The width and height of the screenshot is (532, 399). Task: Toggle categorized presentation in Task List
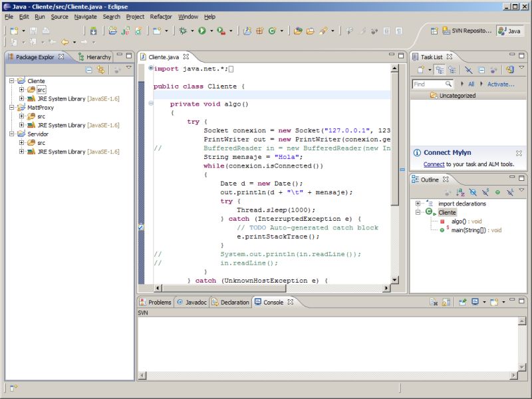point(440,69)
